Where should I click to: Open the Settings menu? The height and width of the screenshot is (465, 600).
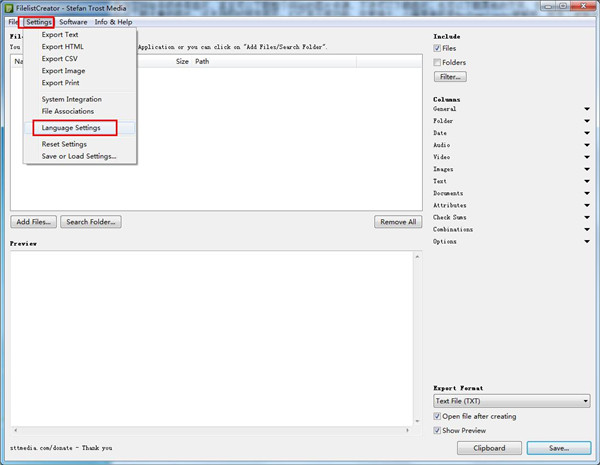click(38, 22)
